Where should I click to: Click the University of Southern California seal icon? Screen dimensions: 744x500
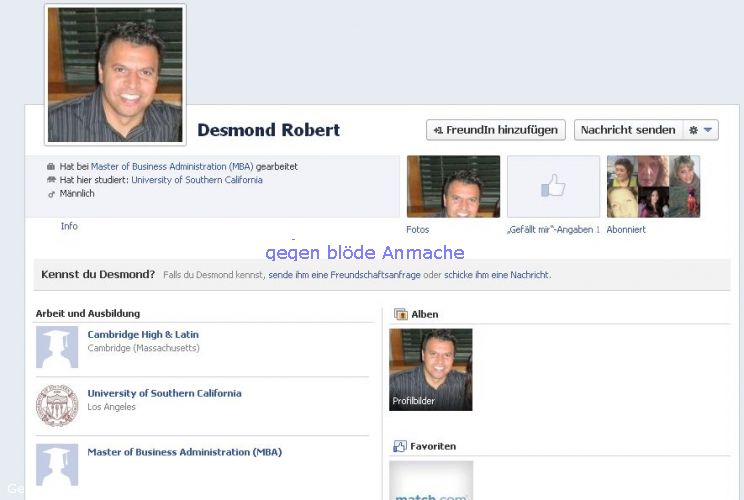pyautogui.click(x=57, y=405)
